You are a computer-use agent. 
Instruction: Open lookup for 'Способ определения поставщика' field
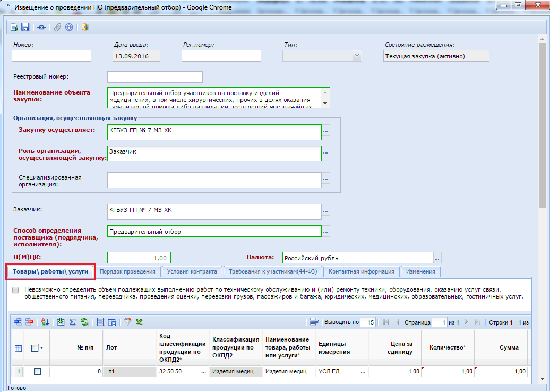[325, 232]
